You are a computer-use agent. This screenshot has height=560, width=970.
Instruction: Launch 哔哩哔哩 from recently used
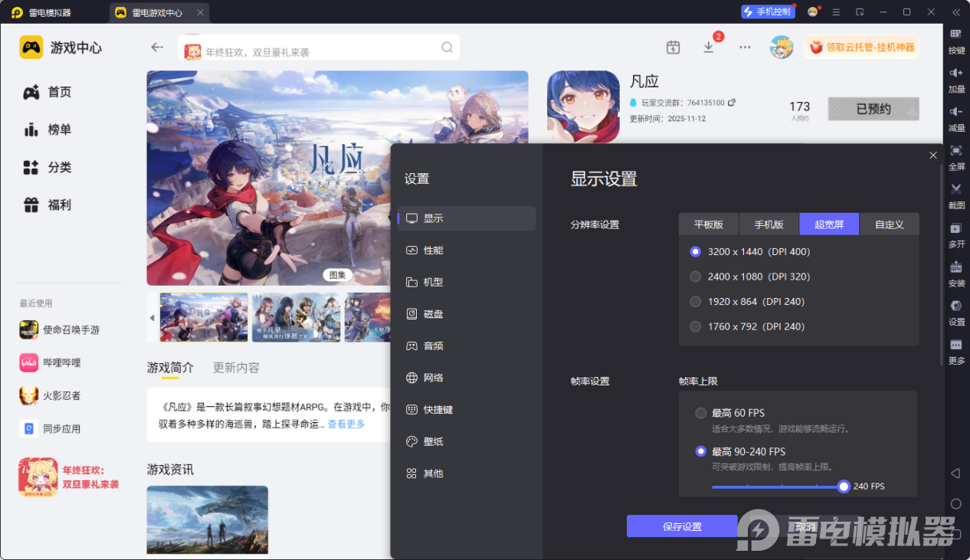click(x=50, y=362)
